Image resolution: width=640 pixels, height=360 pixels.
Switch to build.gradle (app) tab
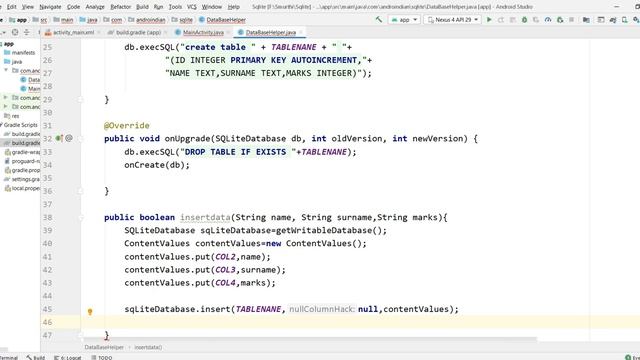[x=138, y=32]
